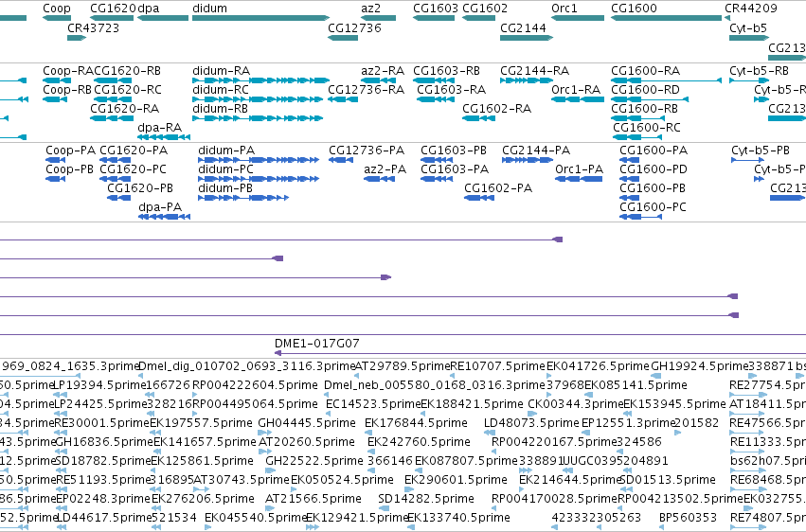Click the CG2144 gene label
The width and height of the screenshot is (806, 532).
coord(523,28)
